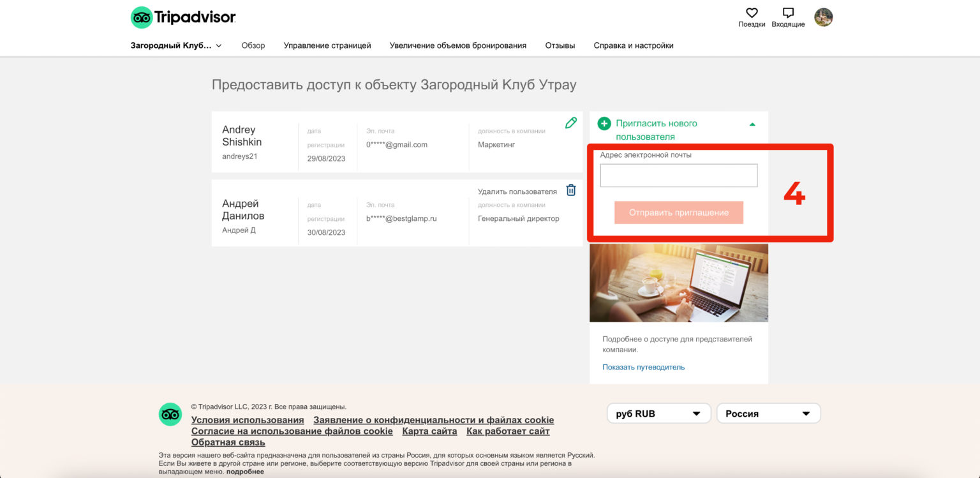The image size is (980, 478).
Task: Open Обратная связь footer link
Action: coord(228,442)
